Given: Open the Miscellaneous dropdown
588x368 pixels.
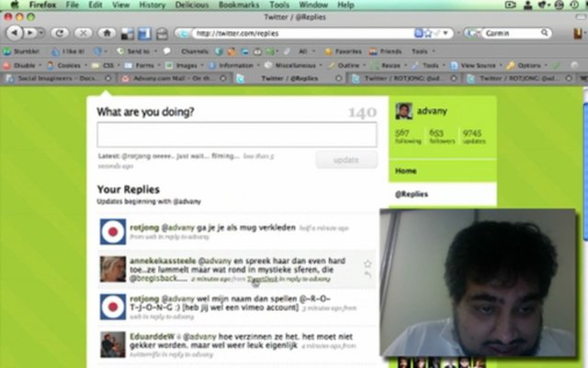Looking at the screenshot, I should (294, 65).
